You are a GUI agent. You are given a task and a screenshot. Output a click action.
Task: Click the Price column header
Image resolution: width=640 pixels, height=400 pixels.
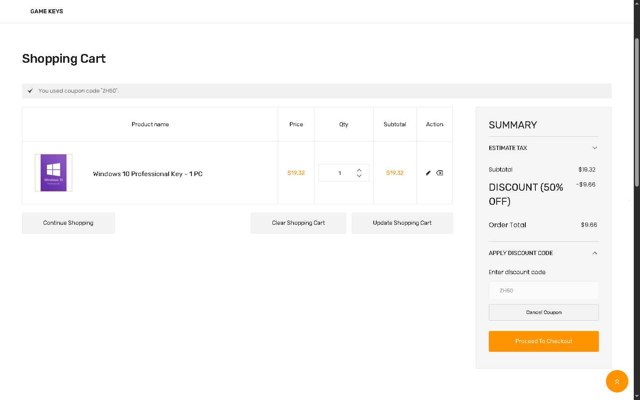[x=296, y=124]
